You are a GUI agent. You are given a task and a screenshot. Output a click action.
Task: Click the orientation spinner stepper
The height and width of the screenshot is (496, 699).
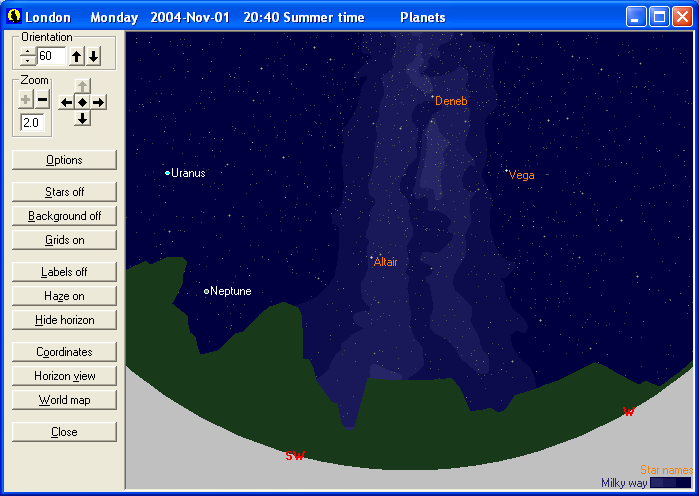(x=28, y=57)
